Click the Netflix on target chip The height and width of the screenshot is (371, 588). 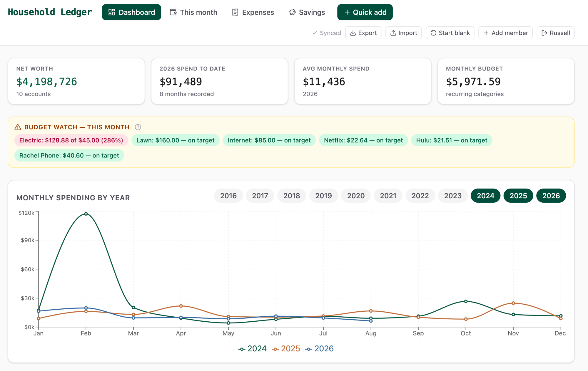[x=363, y=140]
